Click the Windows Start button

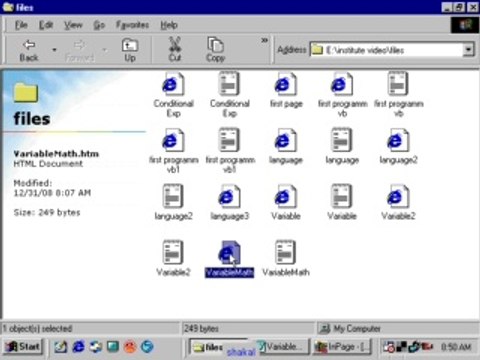[23, 347]
